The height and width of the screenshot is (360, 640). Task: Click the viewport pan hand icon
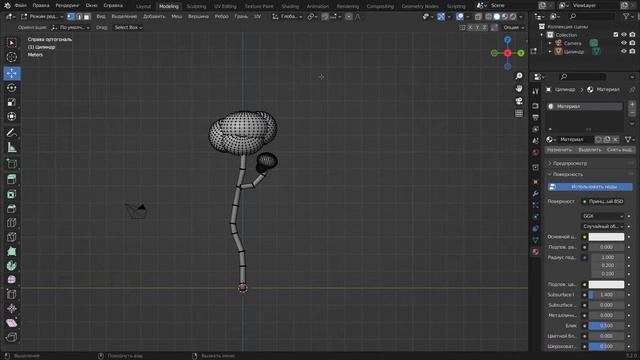pos(519,89)
